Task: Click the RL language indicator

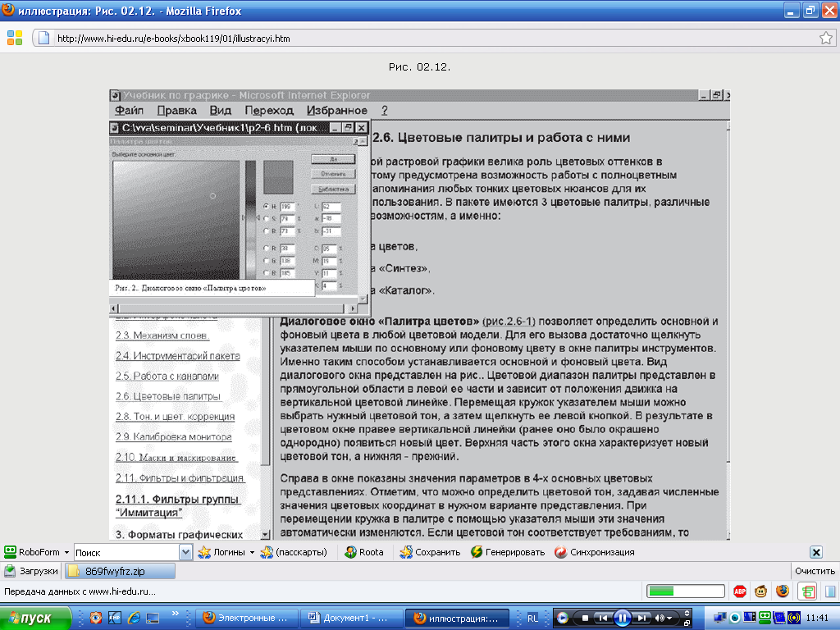Action: [x=532, y=619]
